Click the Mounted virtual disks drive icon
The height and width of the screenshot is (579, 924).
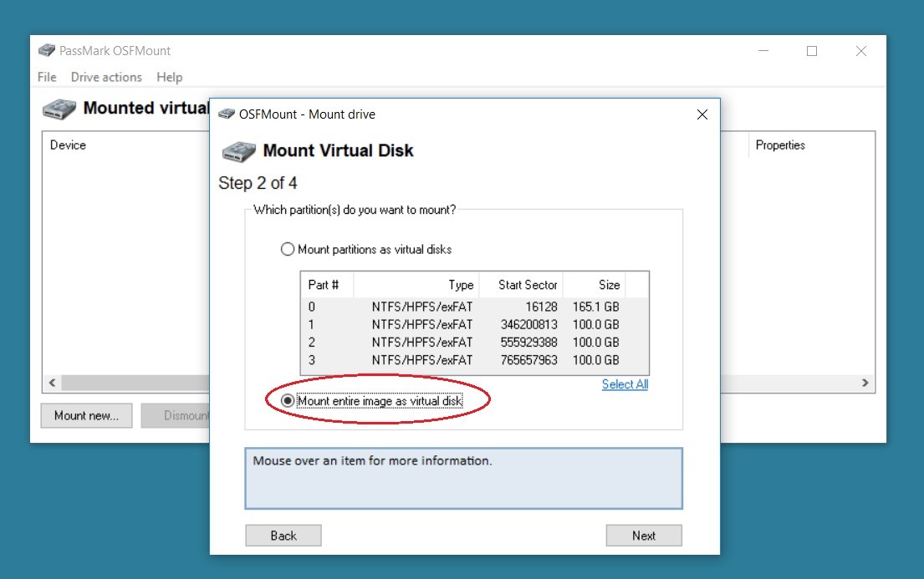pyautogui.click(x=59, y=109)
